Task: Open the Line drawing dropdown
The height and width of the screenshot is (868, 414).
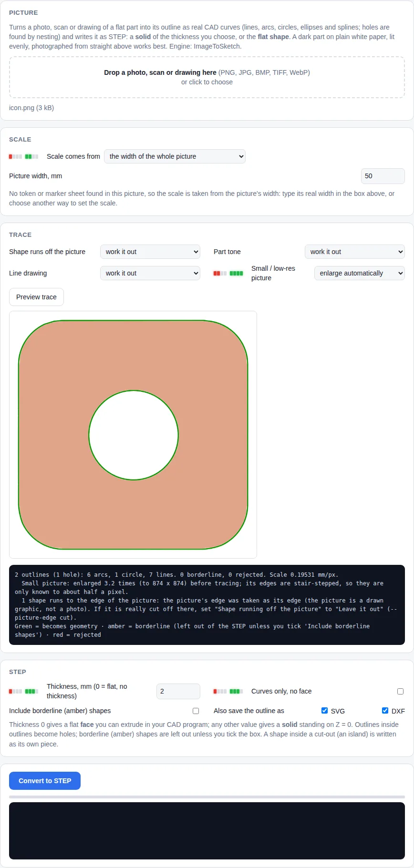Action: (x=150, y=273)
